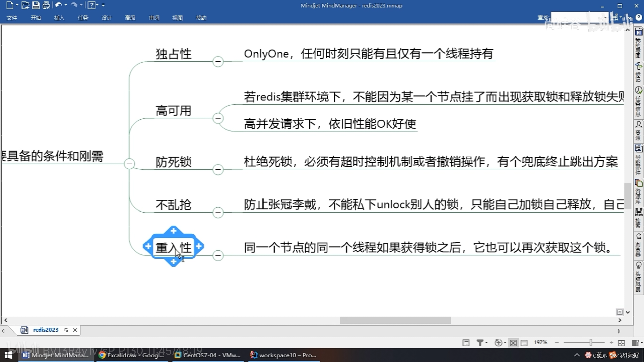Switch to the 开始 ribbon tab
644x362 pixels.
[36, 18]
